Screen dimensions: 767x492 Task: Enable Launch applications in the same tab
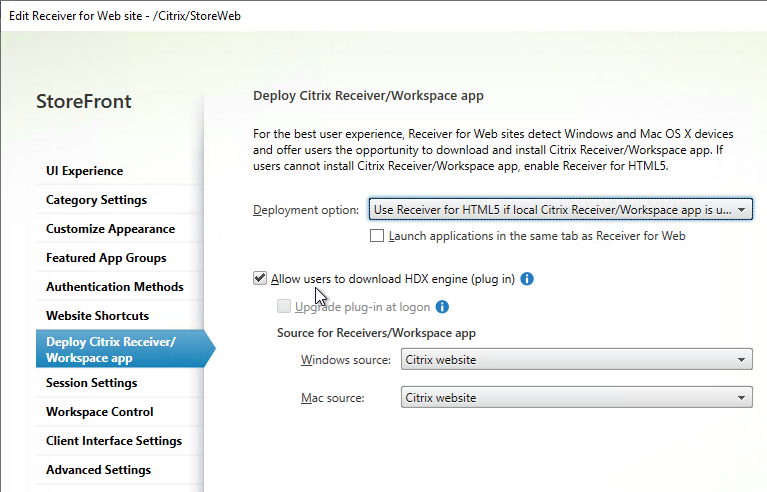coord(377,236)
